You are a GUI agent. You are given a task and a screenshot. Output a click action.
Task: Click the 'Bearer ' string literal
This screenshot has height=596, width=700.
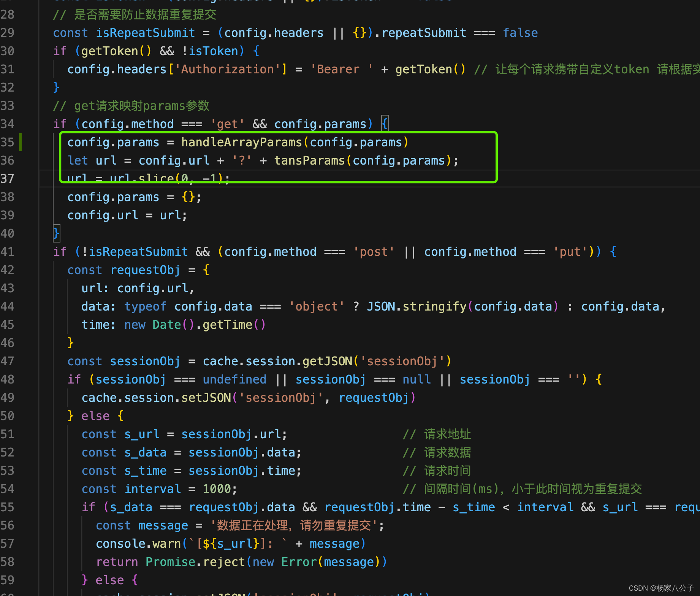342,69
